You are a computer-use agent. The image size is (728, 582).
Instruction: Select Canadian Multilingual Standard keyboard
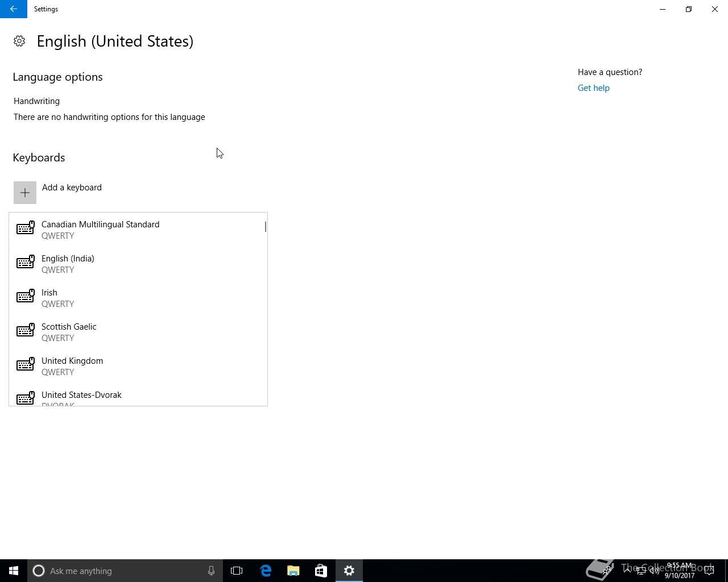[x=138, y=230]
